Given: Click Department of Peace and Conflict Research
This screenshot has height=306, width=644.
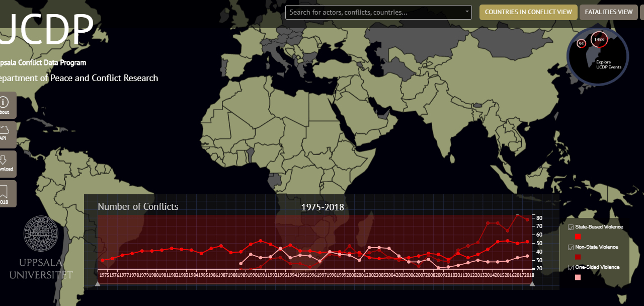Looking at the screenshot, I should (77, 78).
